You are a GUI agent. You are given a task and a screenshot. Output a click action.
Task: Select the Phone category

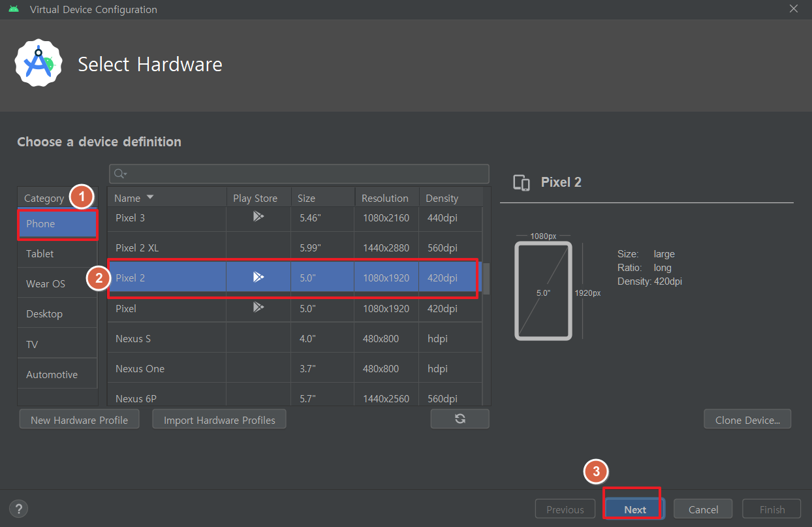57,224
